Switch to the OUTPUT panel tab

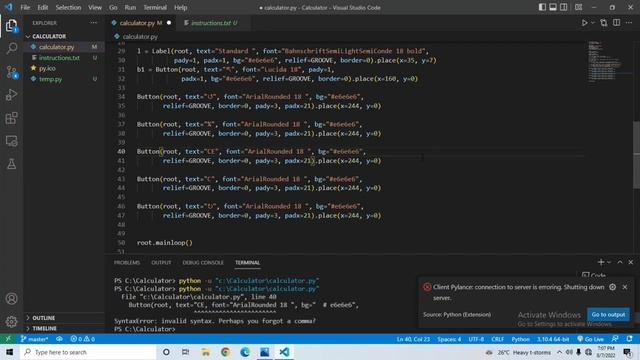[x=161, y=262]
